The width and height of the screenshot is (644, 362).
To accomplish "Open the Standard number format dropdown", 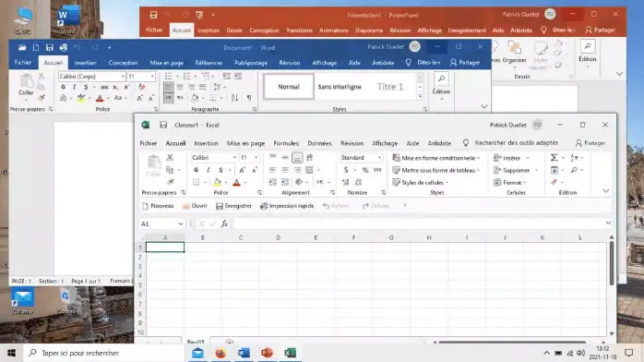I will pyautogui.click(x=379, y=158).
